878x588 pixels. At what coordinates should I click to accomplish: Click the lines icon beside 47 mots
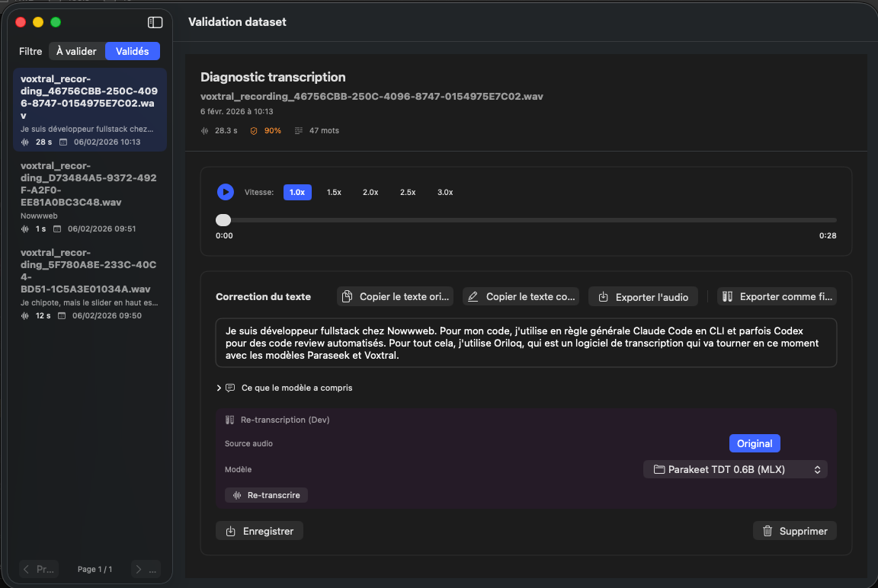299,131
